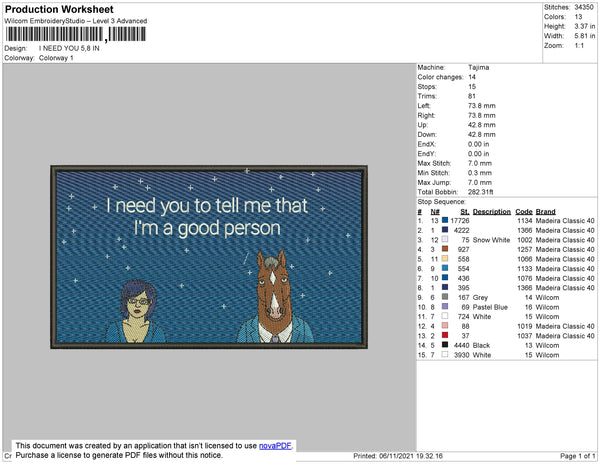Click the 'Pastel Blue' description text
This screenshot has height=464, width=600.
(x=490, y=307)
